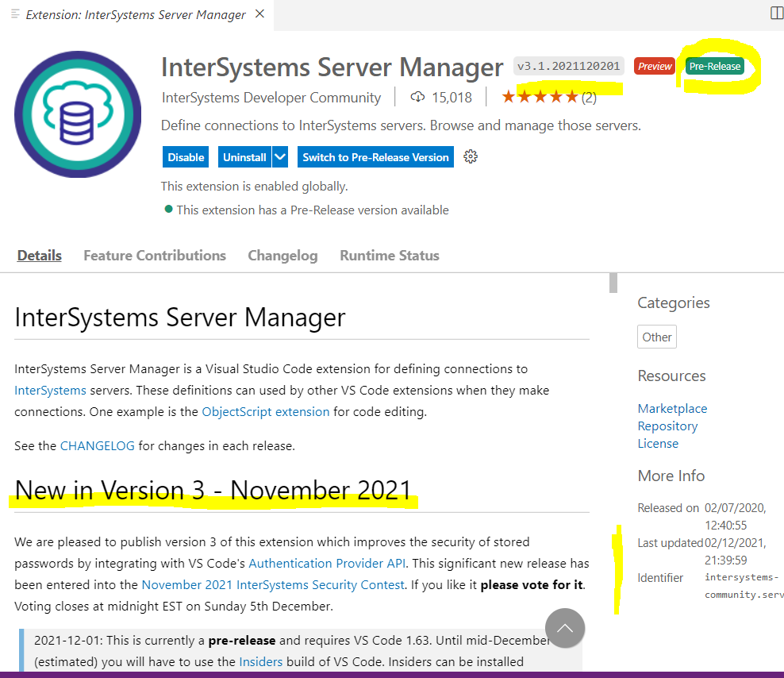
Task: Click the extension title 'InterSystems Server Manager'
Action: click(x=332, y=67)
